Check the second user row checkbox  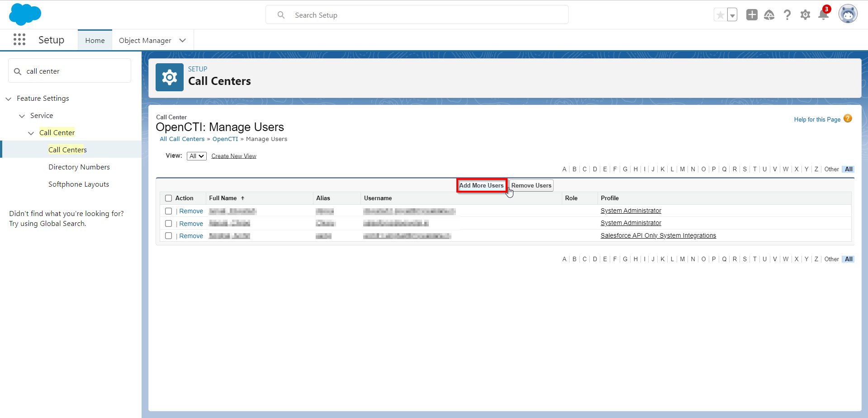point(169,224)
